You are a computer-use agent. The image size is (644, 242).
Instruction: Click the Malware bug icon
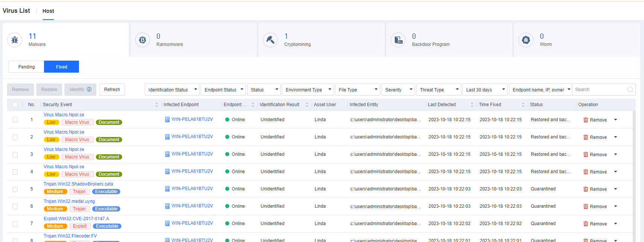[15, 40]
